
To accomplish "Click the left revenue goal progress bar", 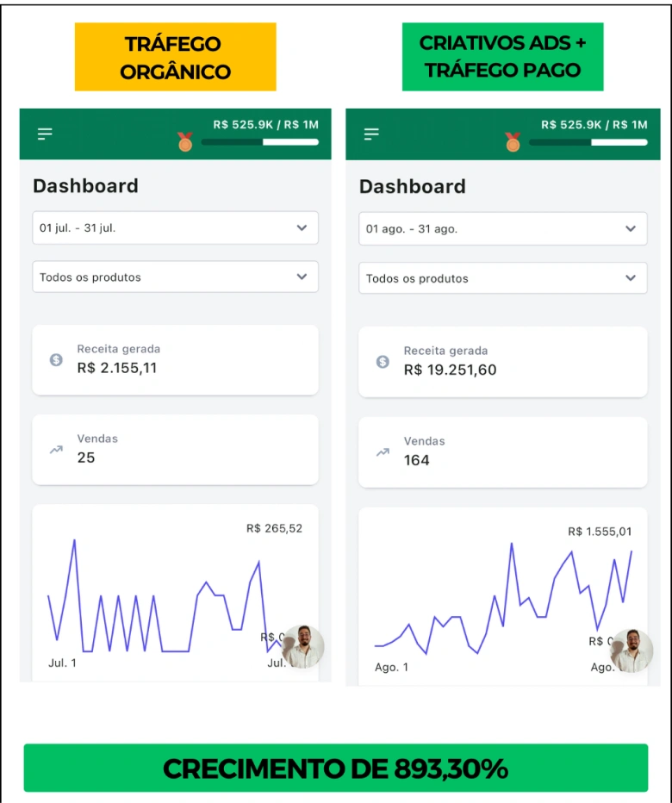I will (x=259, y=142).
